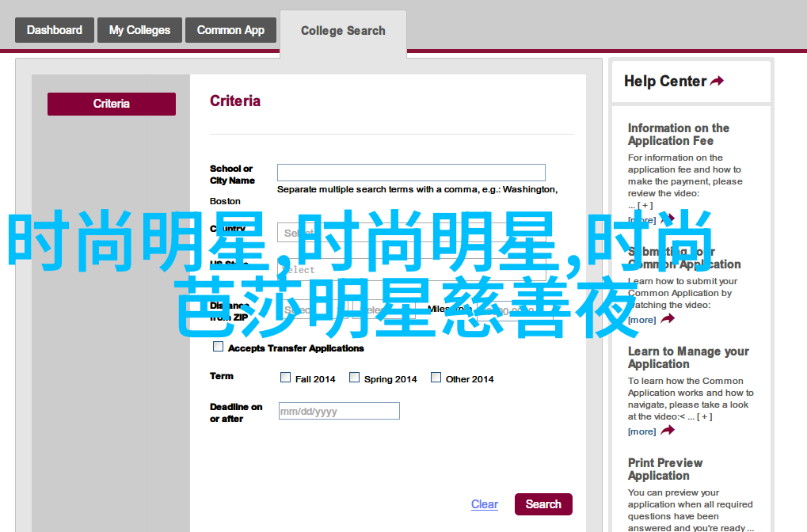The width and height of the screenshot is (807, 532).
Task: Click the 'Information on the Application Fee' heading
Action: click(x=679, y=135)
